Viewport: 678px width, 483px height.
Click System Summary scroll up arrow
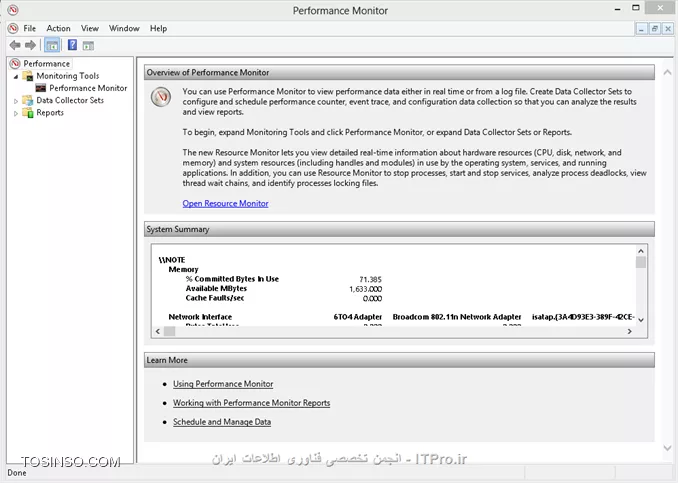(x=641, y=251)
